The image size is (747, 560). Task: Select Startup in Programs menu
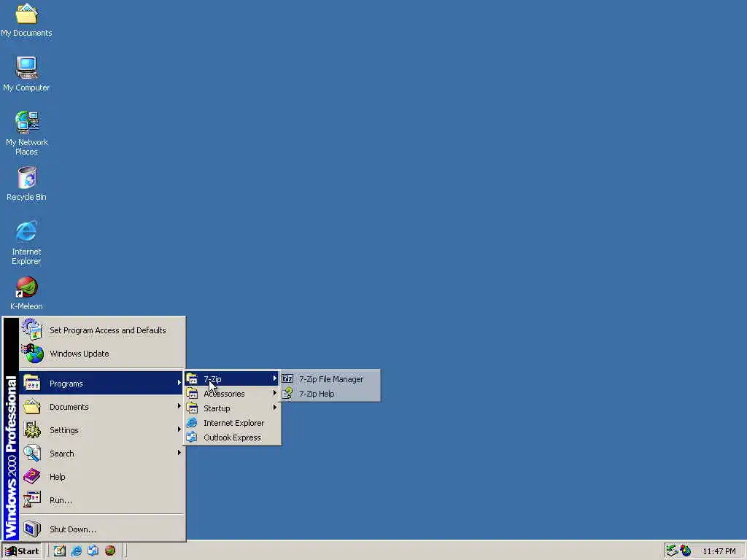[x=232, y=408]
